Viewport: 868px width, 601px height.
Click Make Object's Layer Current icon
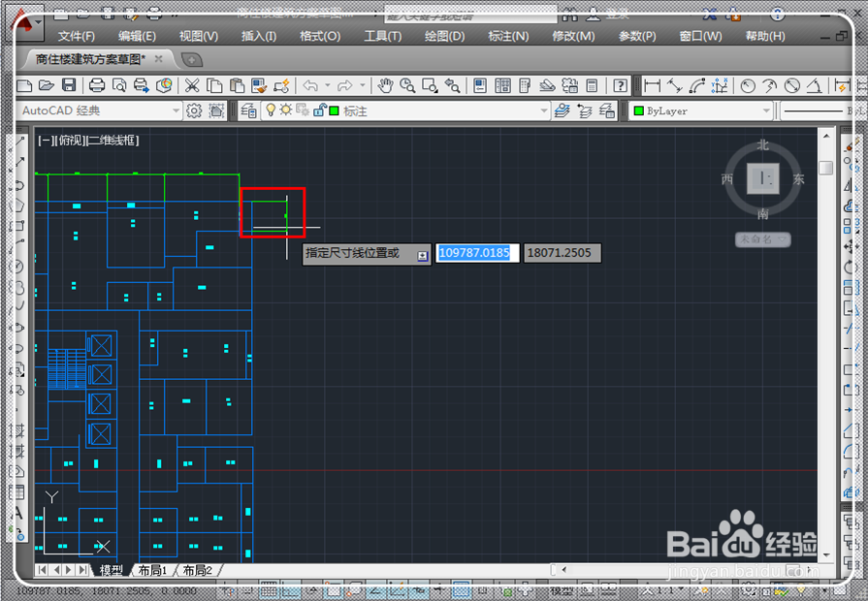click(x=562, y=111)
